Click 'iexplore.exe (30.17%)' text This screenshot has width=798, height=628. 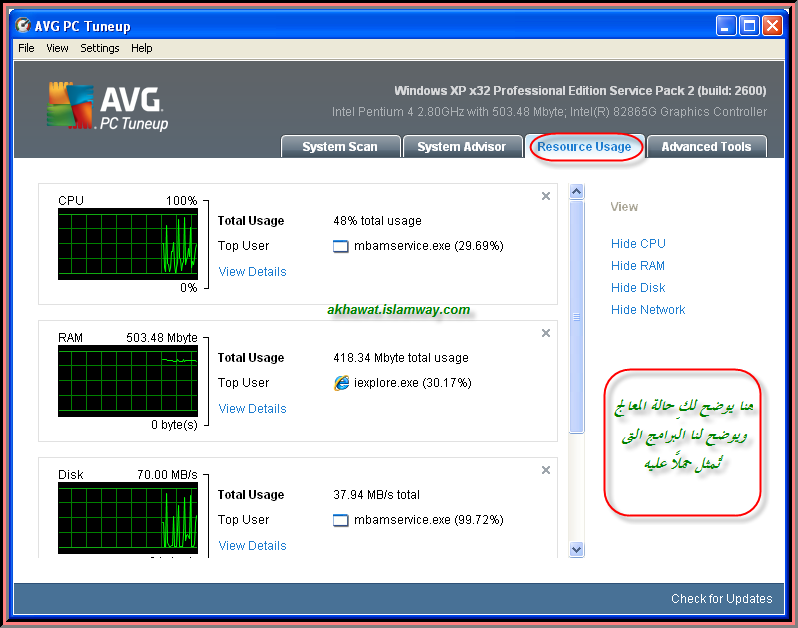tap(413, 383)
